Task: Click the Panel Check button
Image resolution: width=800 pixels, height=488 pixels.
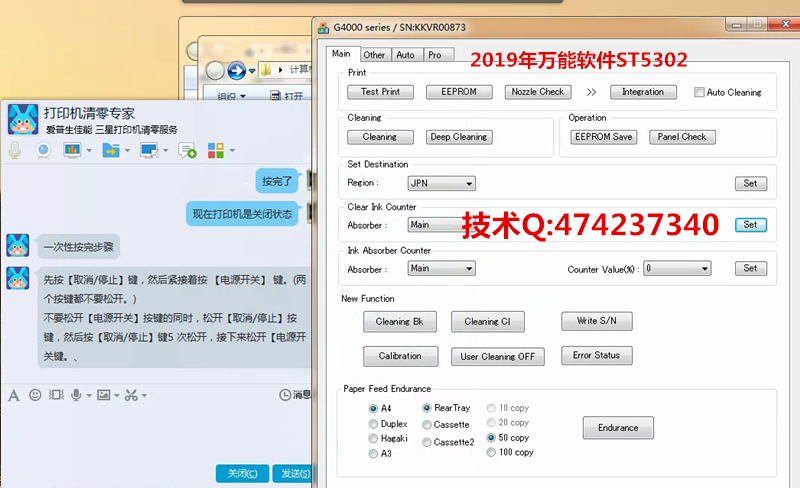Action: point(682,137)
